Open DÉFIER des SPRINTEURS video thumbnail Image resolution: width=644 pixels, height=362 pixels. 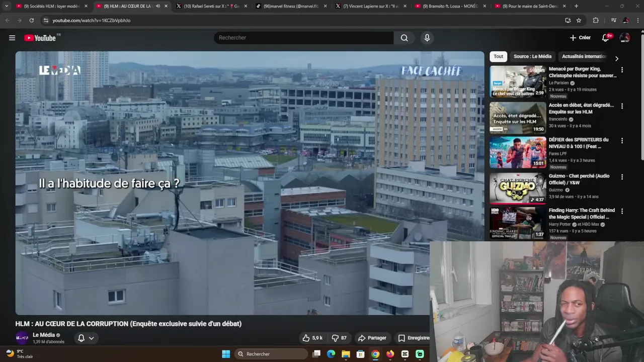click(518, 152)
